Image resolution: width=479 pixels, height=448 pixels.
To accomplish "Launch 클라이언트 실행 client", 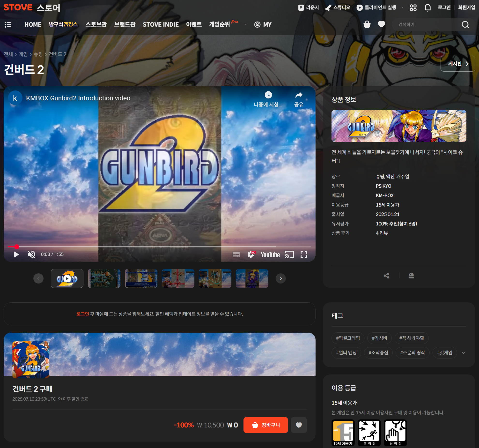I will [x=376, y=7].
